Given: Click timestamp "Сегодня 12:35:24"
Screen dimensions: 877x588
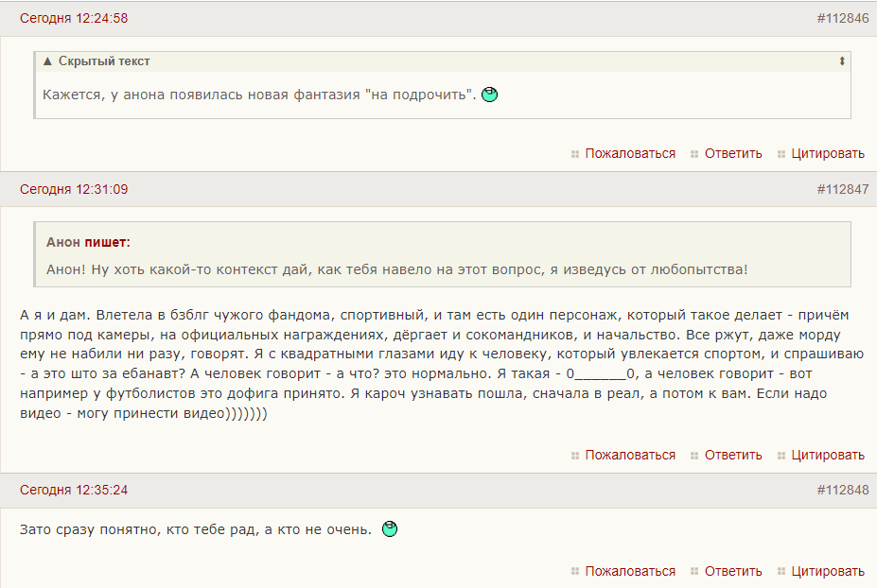Looking at the screenshot, I should (x=74, y=490).
